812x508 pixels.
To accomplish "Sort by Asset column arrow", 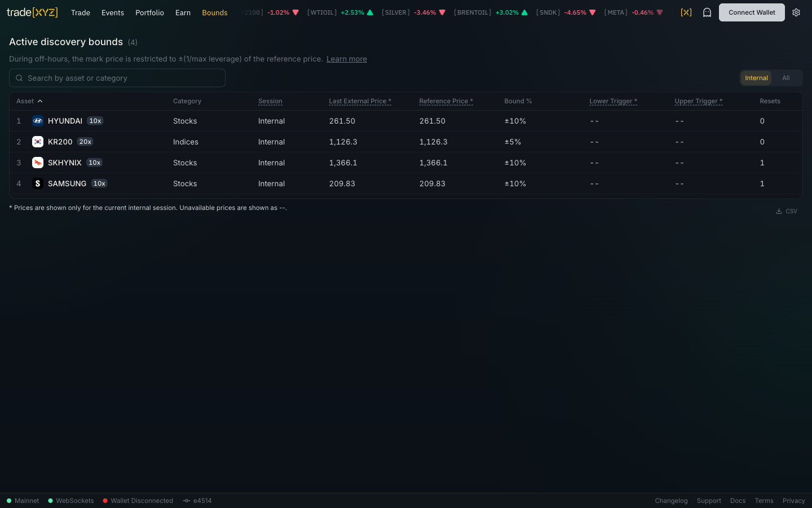I will 40,101.
